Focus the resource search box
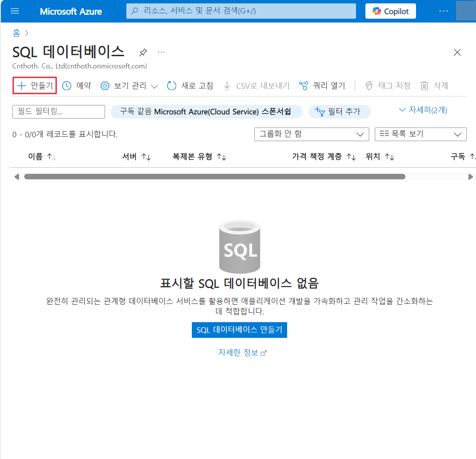Screen dimensions: 476x459 (x=241, y=11)
